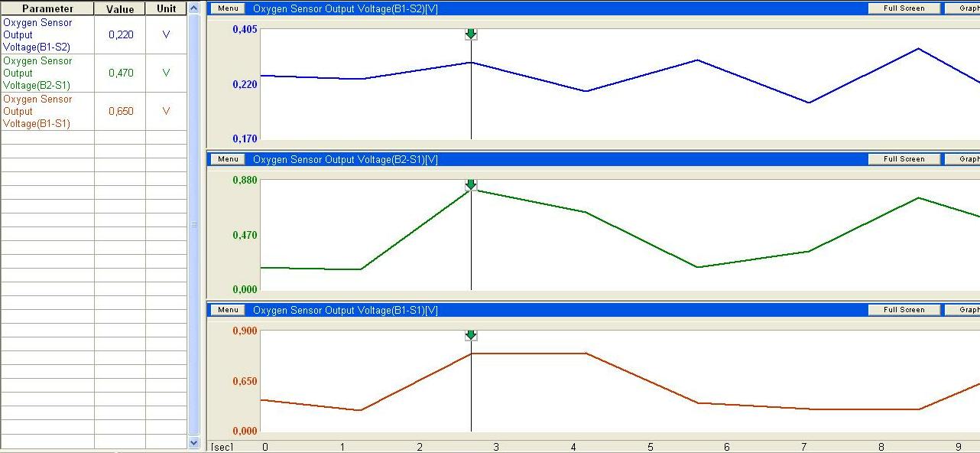Screen dimensions: 980x453
Task: Open the Menu for the B2-S1 graph
Action: [x=228, y=159]
